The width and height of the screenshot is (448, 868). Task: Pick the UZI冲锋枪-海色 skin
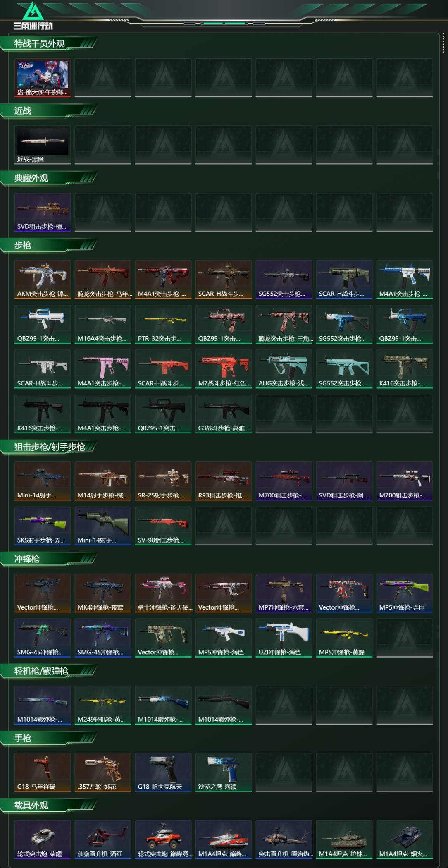coord(284,638)
